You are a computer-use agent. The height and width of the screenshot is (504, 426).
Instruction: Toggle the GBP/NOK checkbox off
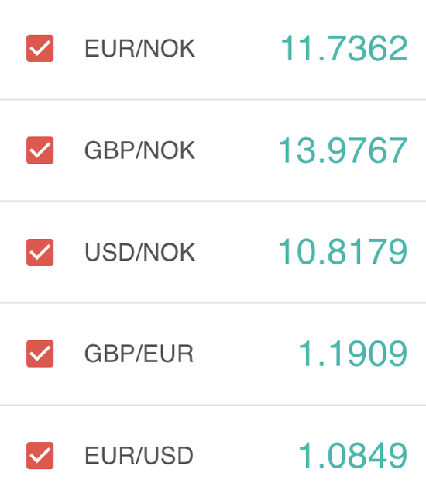[x=40, y=150]
